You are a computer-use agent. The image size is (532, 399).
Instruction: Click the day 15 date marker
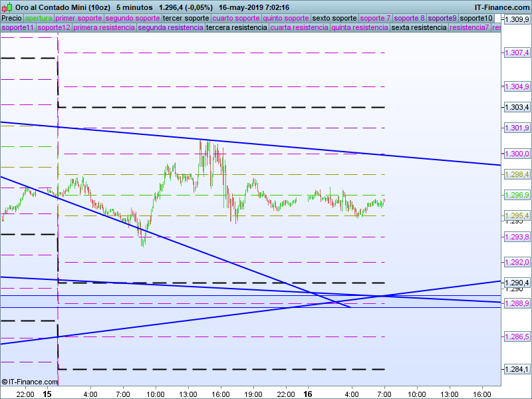(47, 394)
